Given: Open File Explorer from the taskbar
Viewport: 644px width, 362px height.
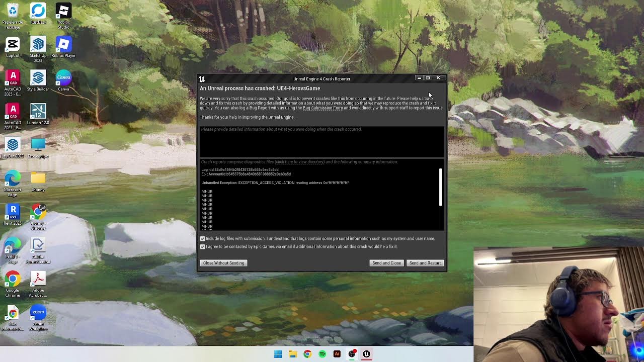Looking at the screenshot, I should [x=292, y=354].
